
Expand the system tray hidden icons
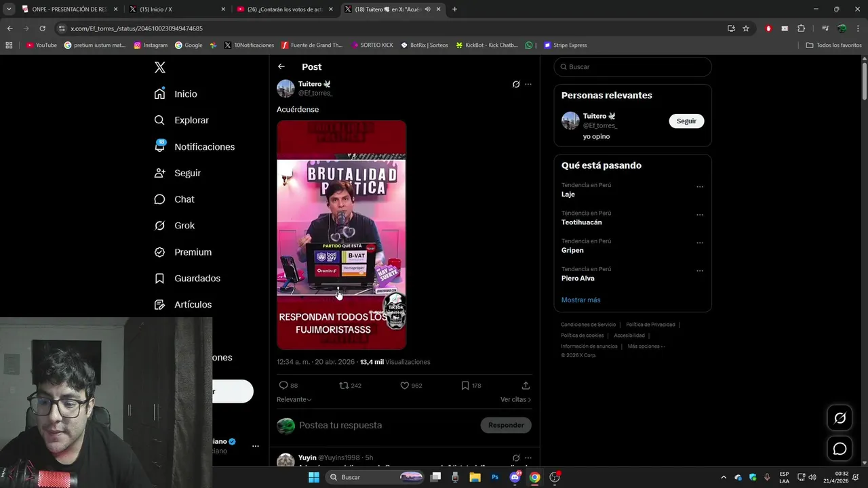(x=723, y=477)
